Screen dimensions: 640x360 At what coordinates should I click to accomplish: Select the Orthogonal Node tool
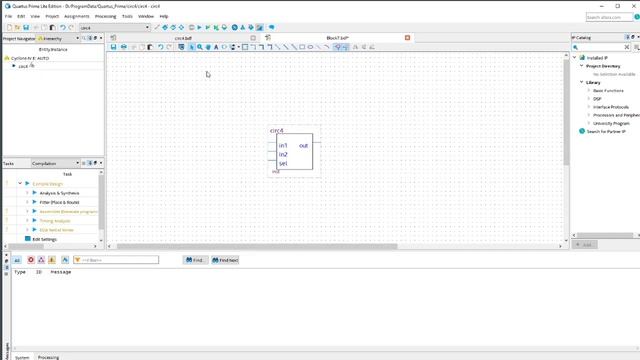point(253,47)
